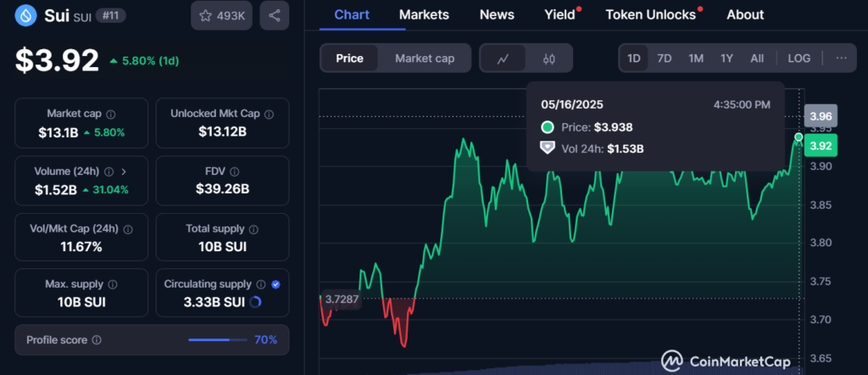Image resolution: width=868 pixels, height=375 pixels.
Task: Click the #11 rank badge
Action: point(111,15)
